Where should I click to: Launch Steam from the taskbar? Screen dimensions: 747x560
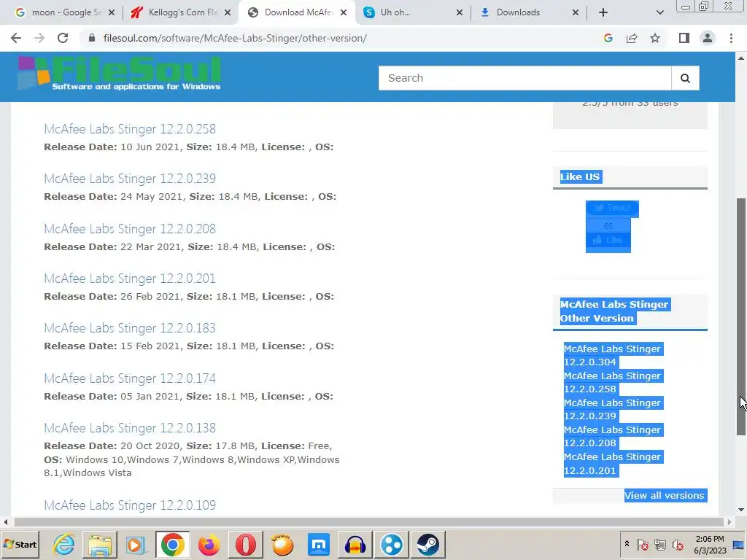point(427,544)
